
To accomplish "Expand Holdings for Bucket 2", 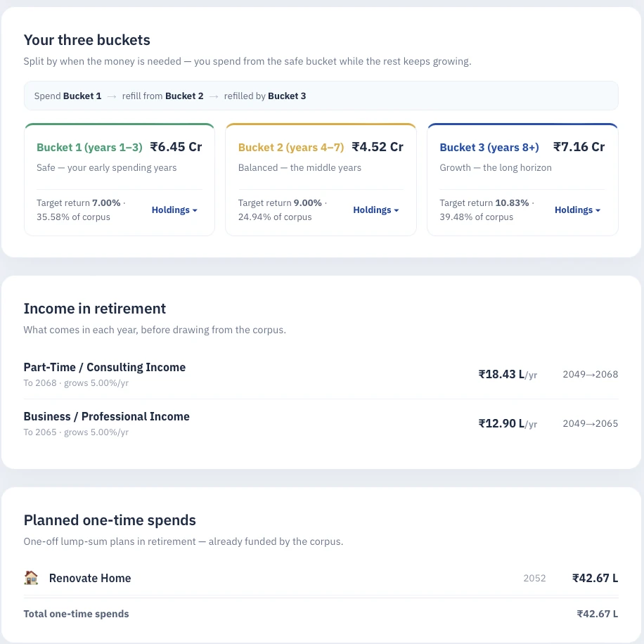I will (x=376, y=210).
